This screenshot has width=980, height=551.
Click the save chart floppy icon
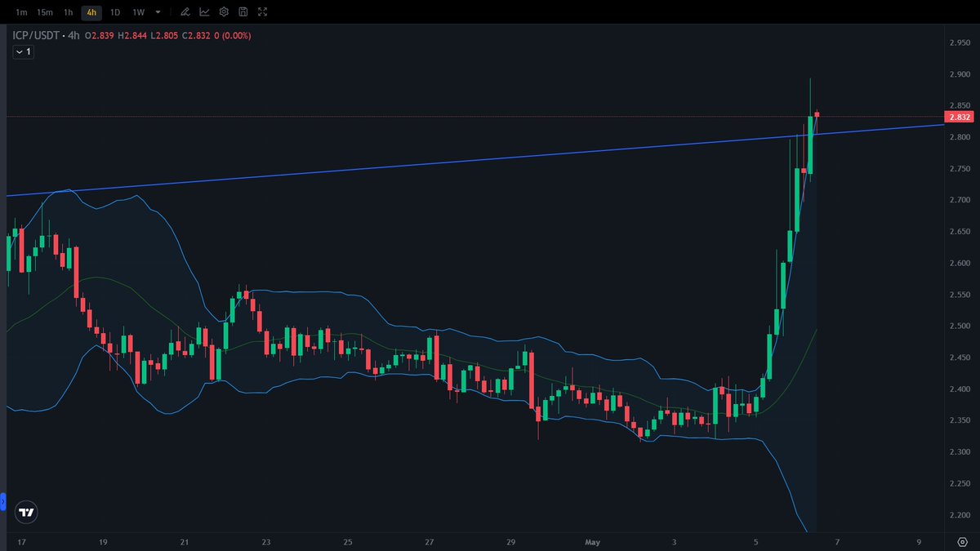click(243, 12)
